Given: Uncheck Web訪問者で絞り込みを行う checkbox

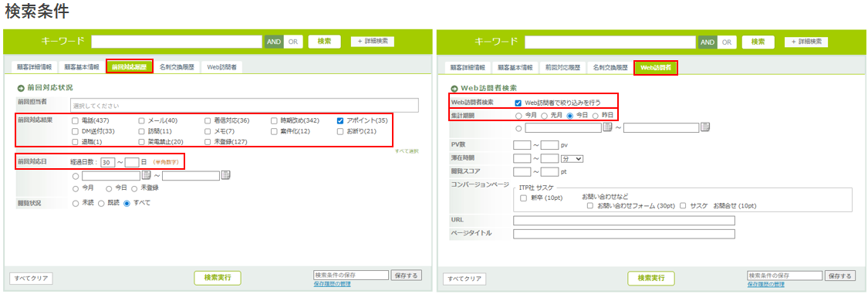Looking at the screenshot, I should click(x=518, y=103).
